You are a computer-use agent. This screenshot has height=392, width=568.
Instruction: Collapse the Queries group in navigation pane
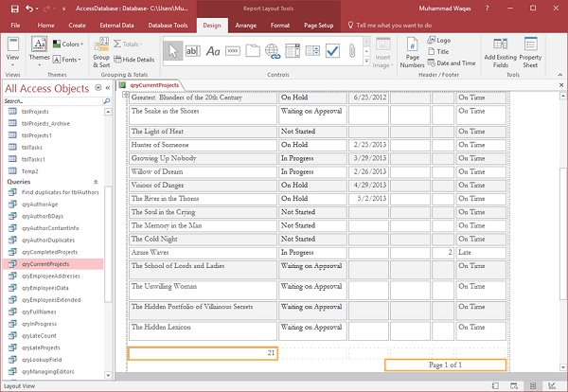point(95,180)
